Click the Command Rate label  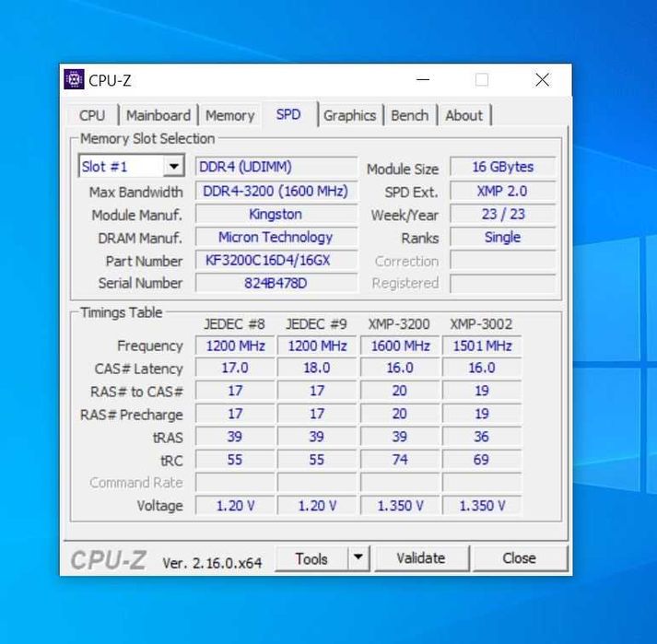pos(135,483)
